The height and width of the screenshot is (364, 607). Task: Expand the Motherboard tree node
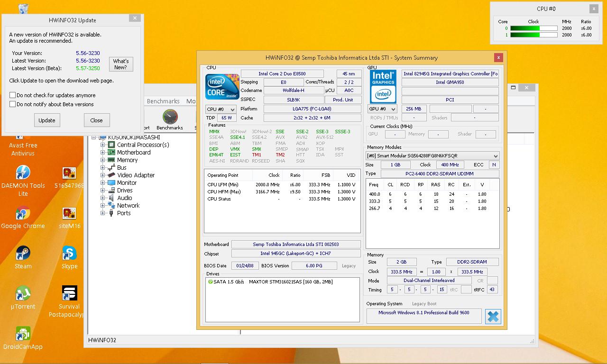pos(102,153)
